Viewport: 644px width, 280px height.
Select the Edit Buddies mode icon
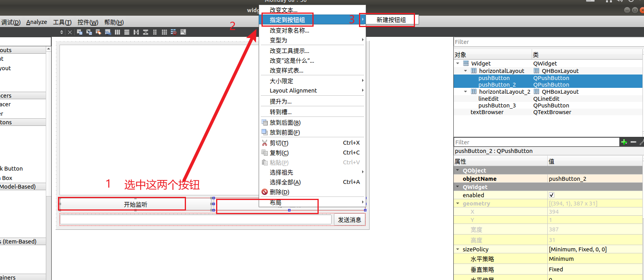point(99,32)
